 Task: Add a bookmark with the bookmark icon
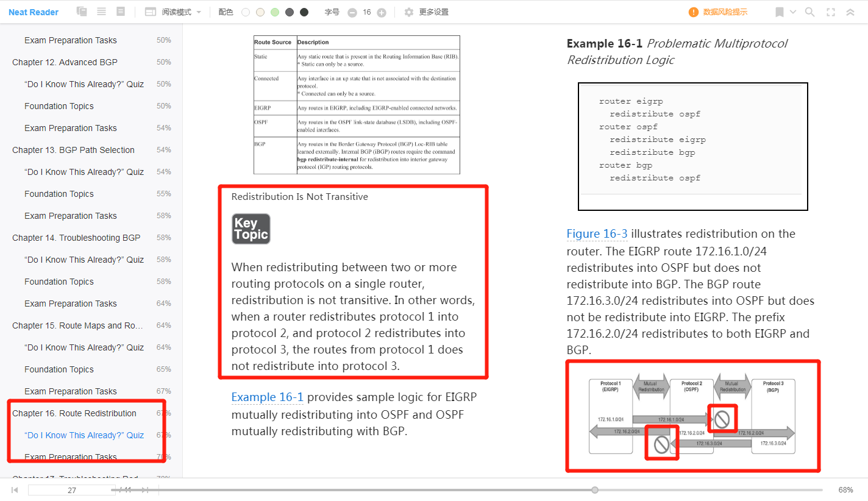(780, 12)
